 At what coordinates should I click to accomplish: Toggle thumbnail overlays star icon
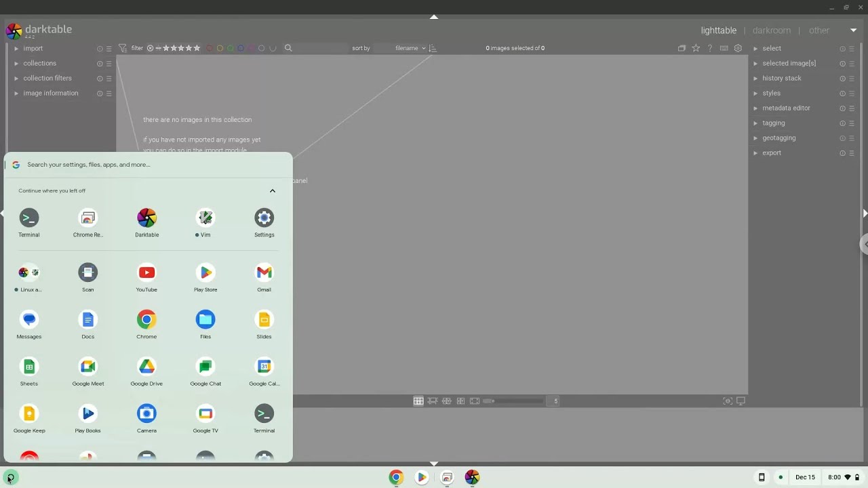[696, 48]
